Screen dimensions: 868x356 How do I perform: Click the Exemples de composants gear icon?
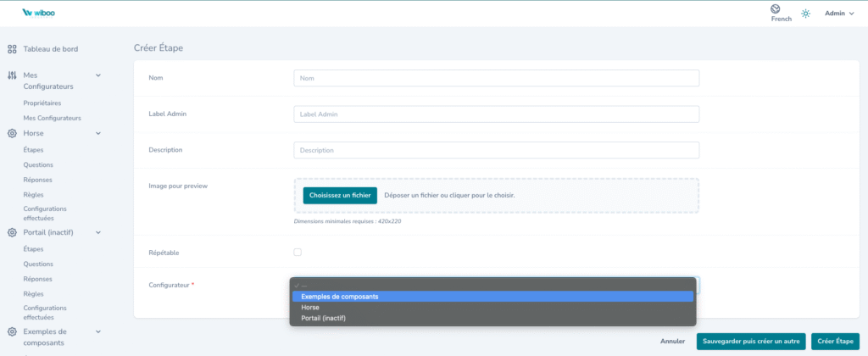pyautogui.click(x=12, y=332)
